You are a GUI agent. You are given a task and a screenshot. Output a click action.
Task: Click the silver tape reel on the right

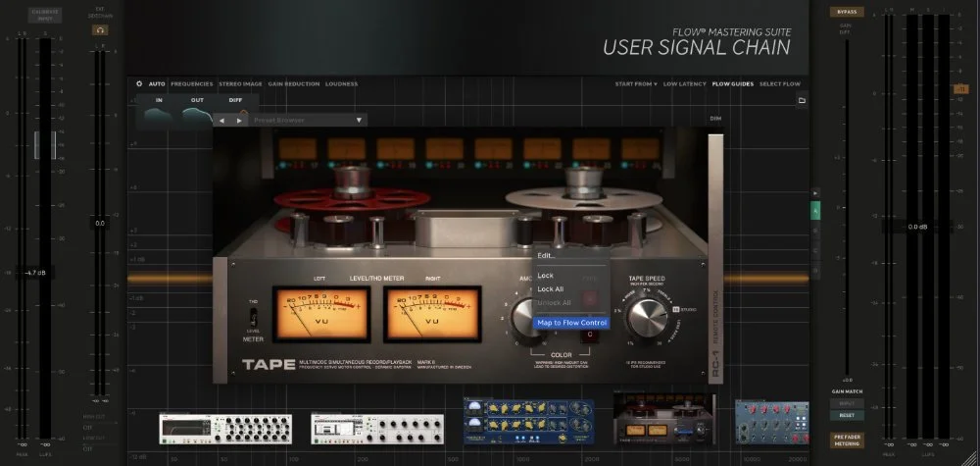(x=584, y=199)
